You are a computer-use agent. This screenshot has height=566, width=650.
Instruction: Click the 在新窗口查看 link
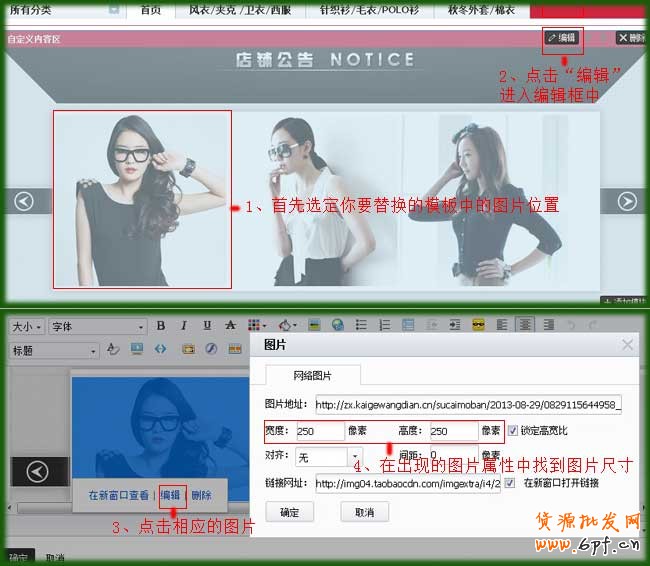point(118,495)
